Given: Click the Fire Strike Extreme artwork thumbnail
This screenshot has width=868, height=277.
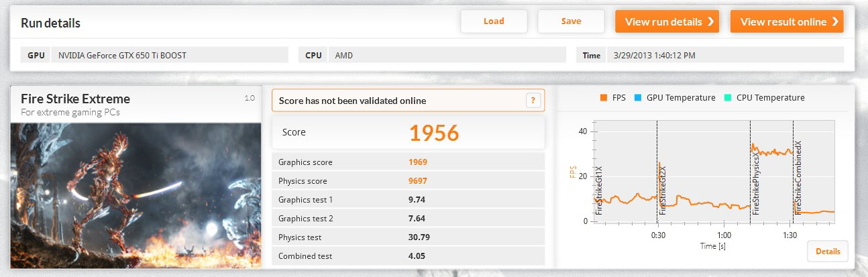Looking at the screenshot, I should tap(135, 196).
